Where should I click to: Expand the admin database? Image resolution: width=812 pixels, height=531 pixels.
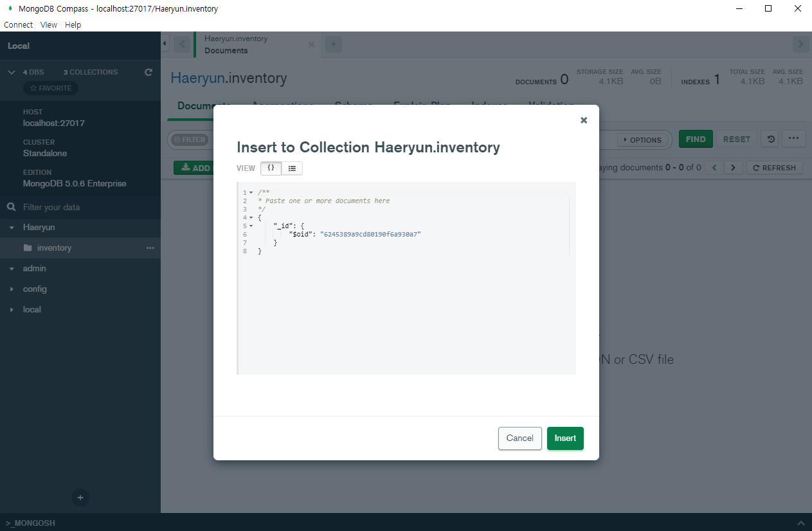click(x=12, y=269)
